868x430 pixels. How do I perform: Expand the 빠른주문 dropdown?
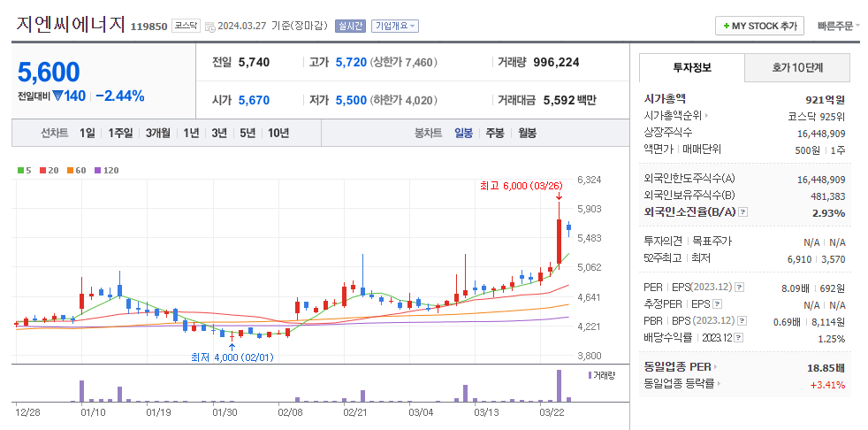click(839, 26)
